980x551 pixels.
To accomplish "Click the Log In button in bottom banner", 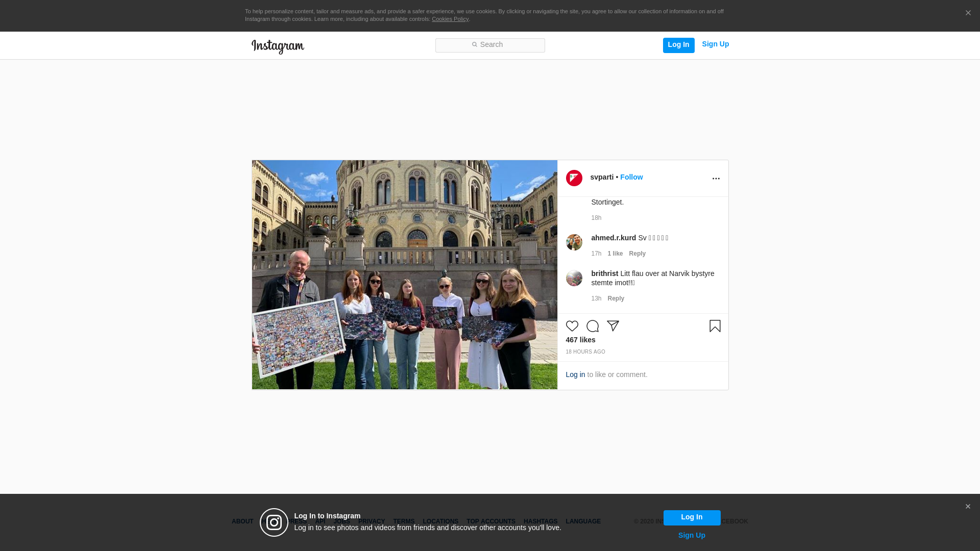I will click(692, 518).
